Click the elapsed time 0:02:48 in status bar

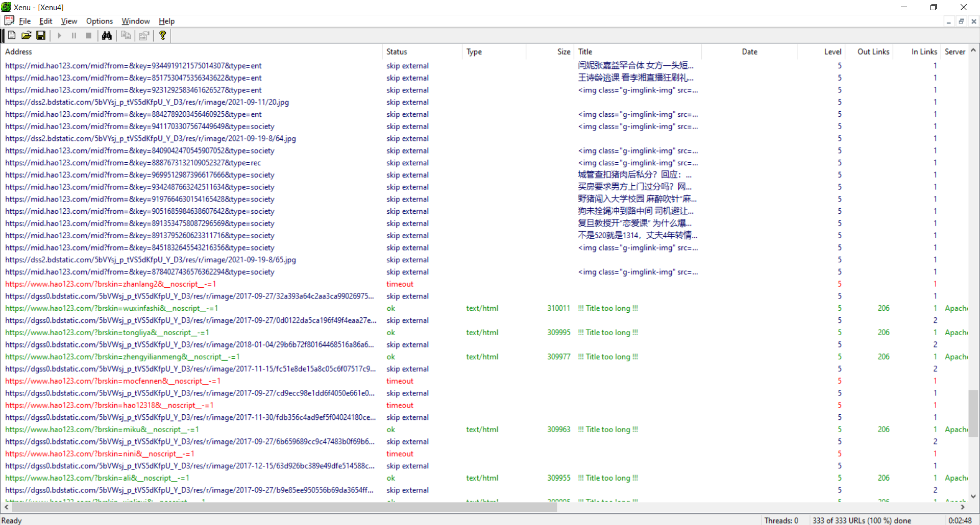coord(960,520)
